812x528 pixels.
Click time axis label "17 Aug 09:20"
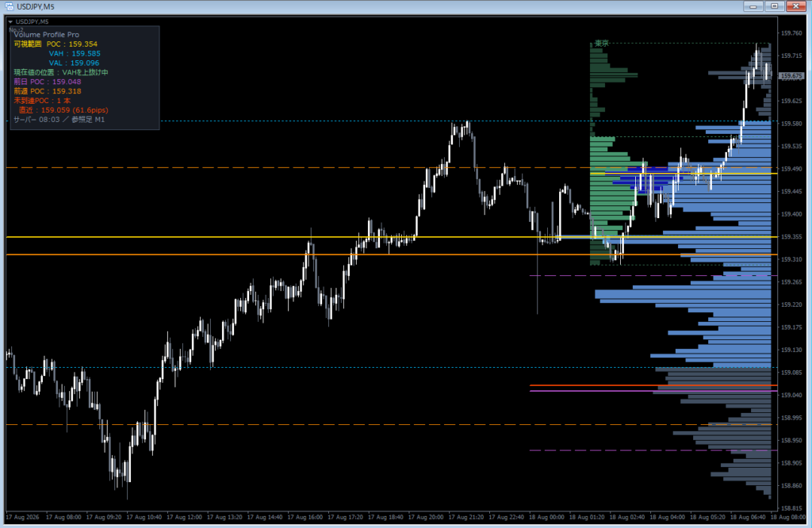(102, 517)
